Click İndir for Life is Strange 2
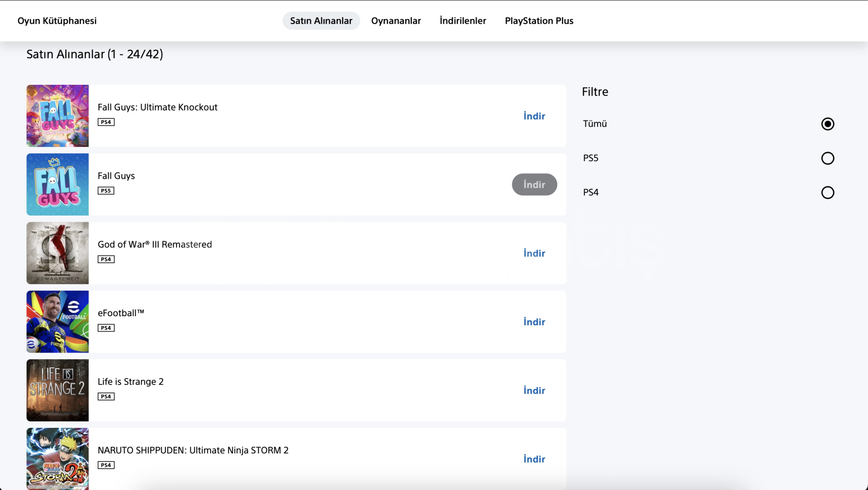 tap(535, 391)
